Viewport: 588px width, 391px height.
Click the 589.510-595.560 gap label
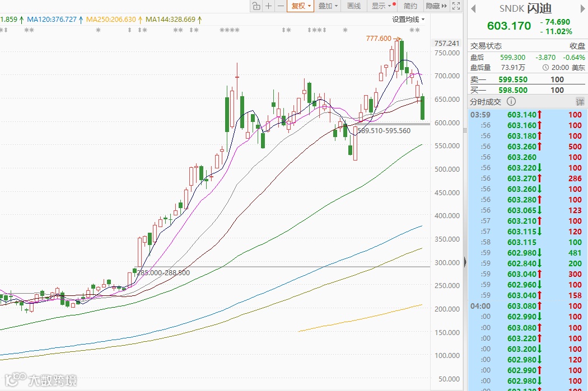pyautogui.click(x=384, y=131)
